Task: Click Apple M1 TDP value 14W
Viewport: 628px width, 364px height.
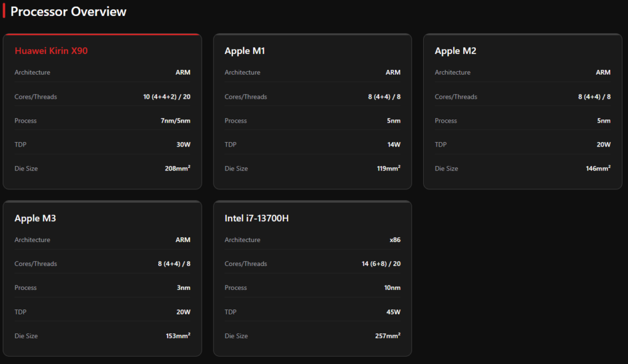Action: pos(394,145)
